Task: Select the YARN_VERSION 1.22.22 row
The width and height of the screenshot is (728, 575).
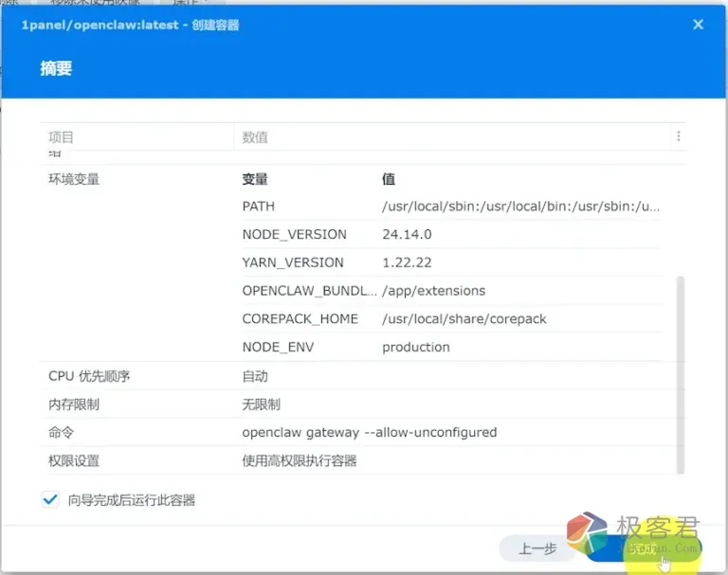Action: click(450, 262)
